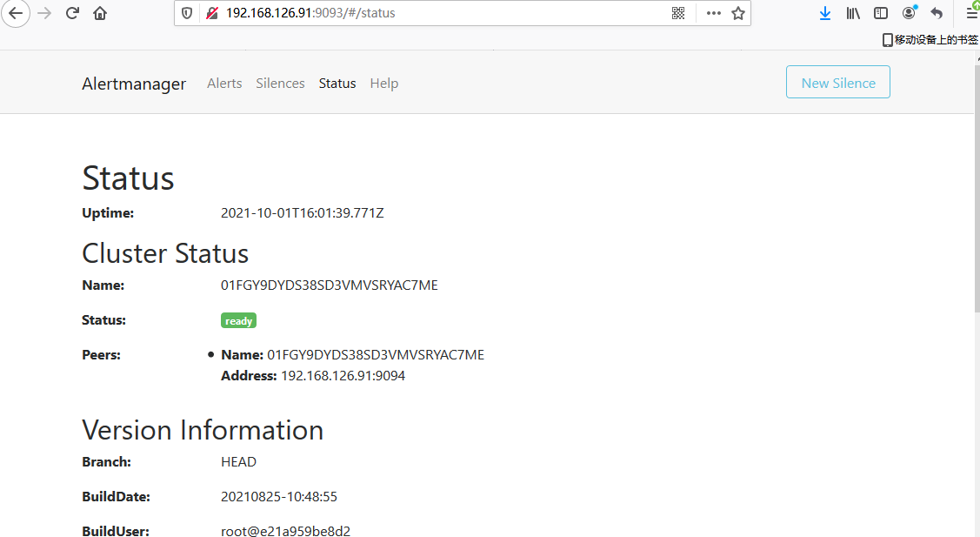Viewport: 980px width, 537px height.
Task: Click the Status page heading
Action: click(x=128, y=178)
